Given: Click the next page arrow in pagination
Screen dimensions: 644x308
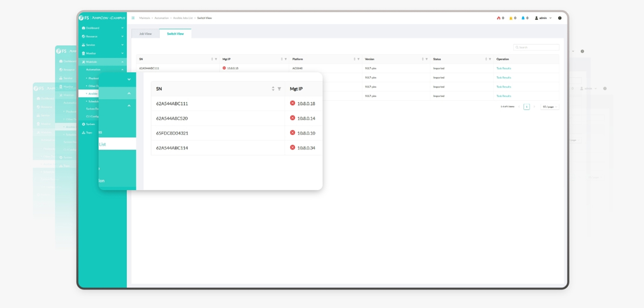Looking at the screenshot, I should pyautogui.click(x=534, y=107).
